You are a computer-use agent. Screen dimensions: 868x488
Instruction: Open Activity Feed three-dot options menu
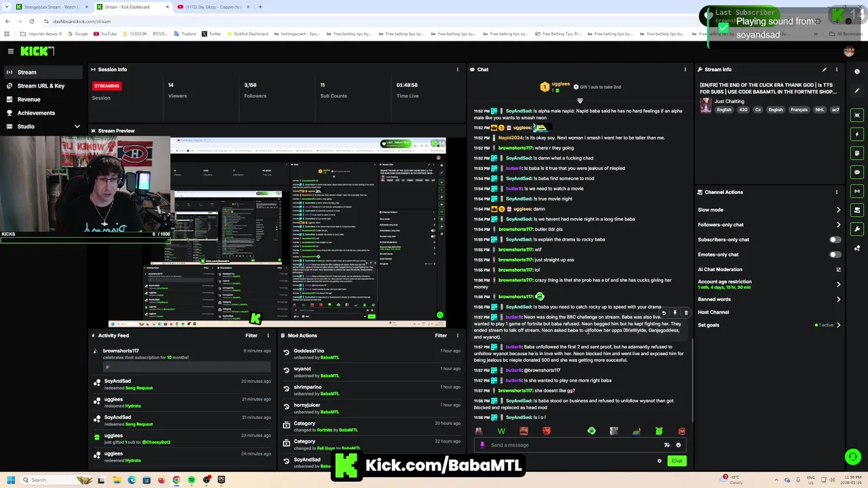pos(268,335)
